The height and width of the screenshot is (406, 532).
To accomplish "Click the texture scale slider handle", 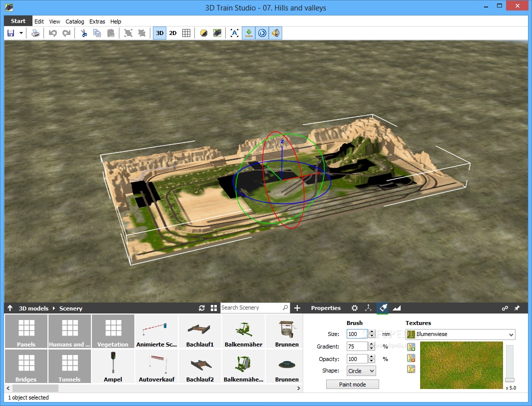I will click(510, 380).
